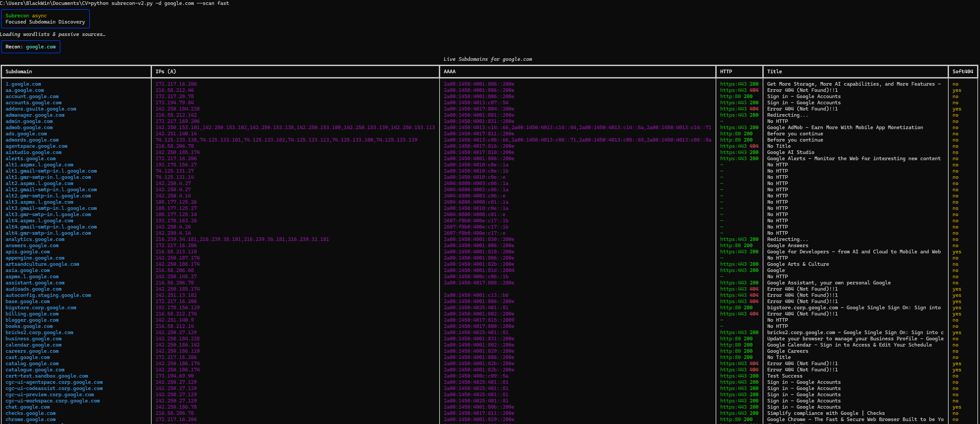This screenshot has height=424, width=980.
Task: Click subdomain "catalogue.google.com"
Action: pos(35,370)
